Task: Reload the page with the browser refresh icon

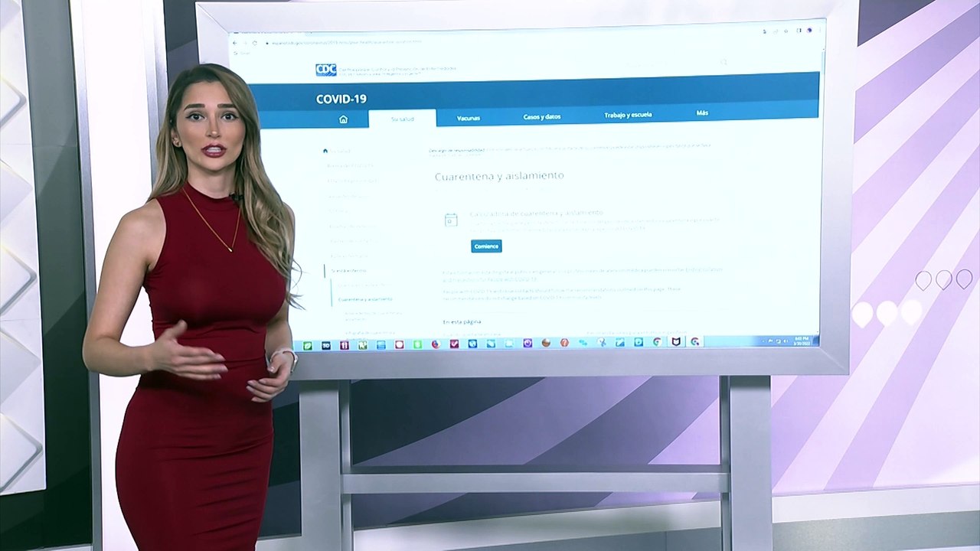Action: (x=256, y=43)
